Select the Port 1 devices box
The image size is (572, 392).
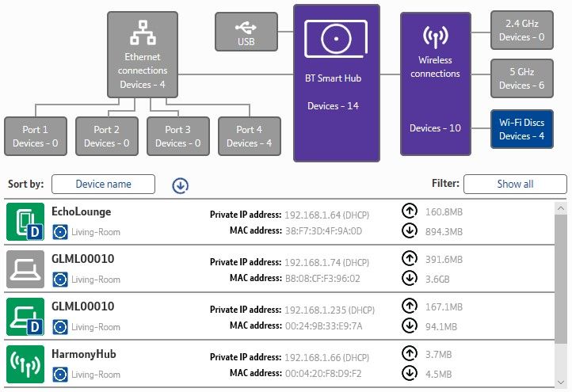pos(36,136)
